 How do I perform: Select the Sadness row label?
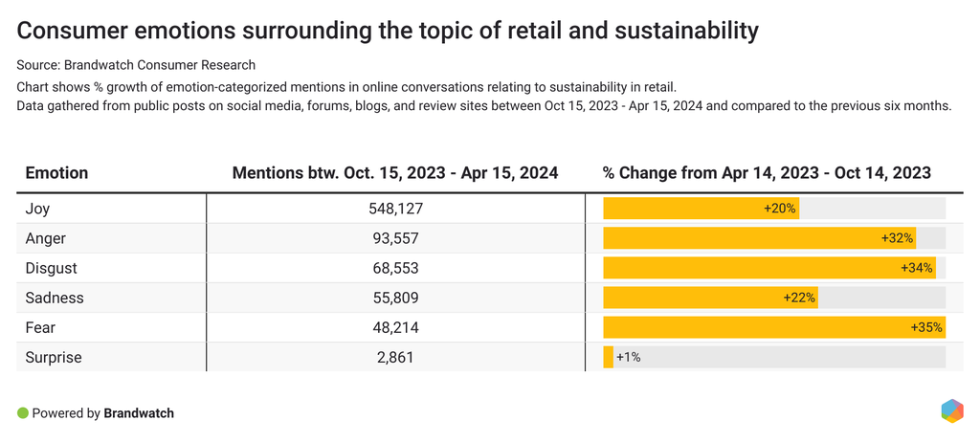pos(55,298)
